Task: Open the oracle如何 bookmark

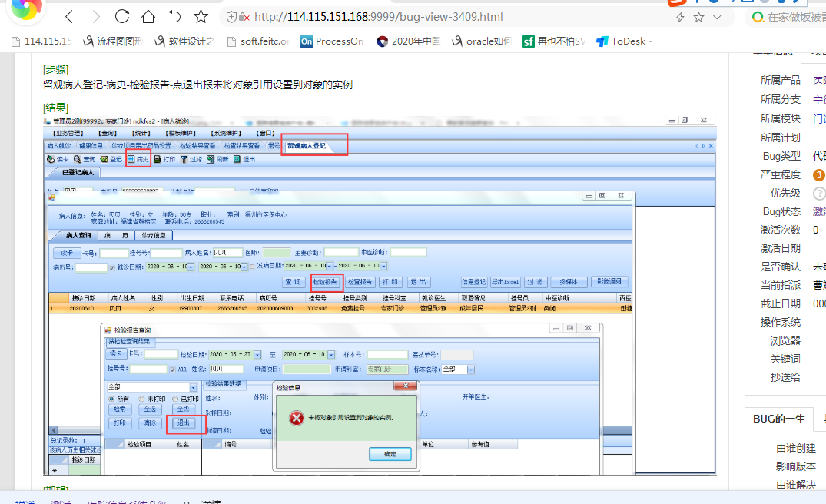Action: (x=482, y=41)
